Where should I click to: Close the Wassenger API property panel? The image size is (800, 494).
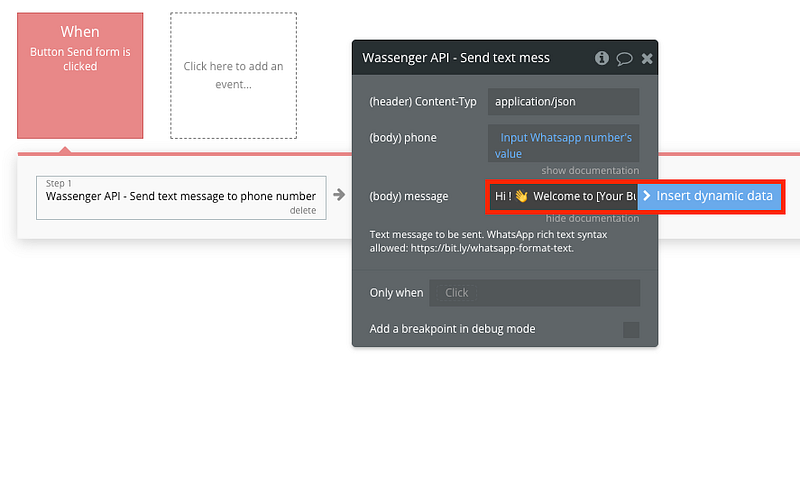(647, 58)
